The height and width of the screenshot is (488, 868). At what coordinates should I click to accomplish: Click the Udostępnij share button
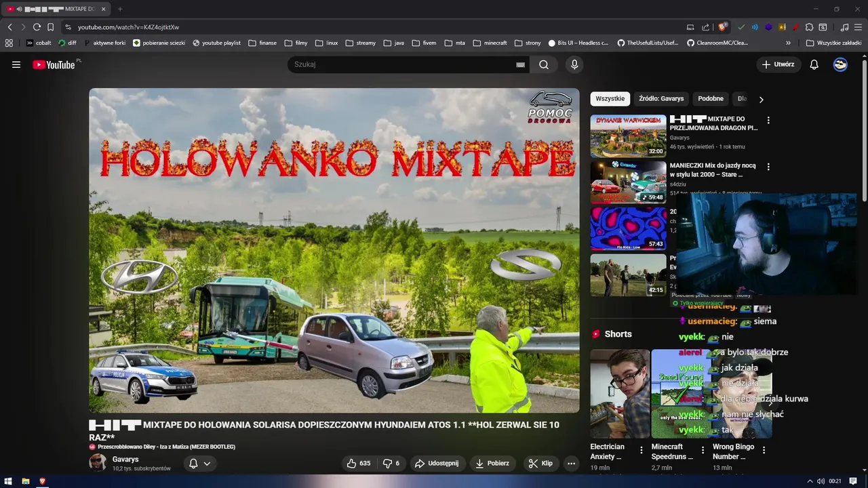coord(437,463)
